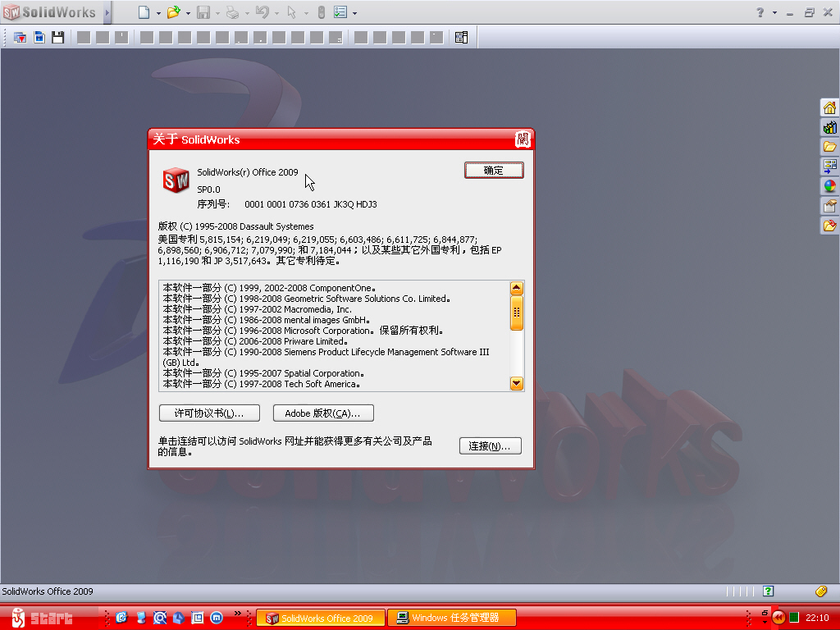Image resolution: width=840 pixels, height=630 pixels.
Task: Open the Select dropdown arrow
Action: tap(306, 13)
